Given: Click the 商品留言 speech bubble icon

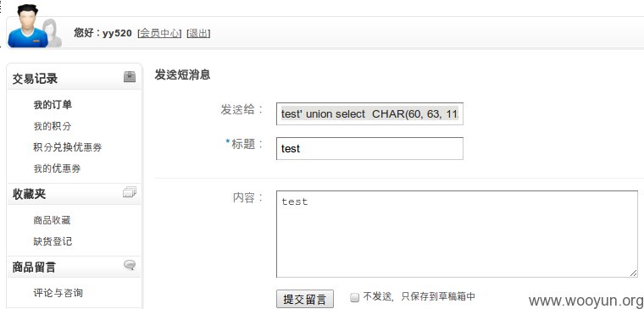Looking at the screenshot, I should pyautogui.click(x=130, y=265).
